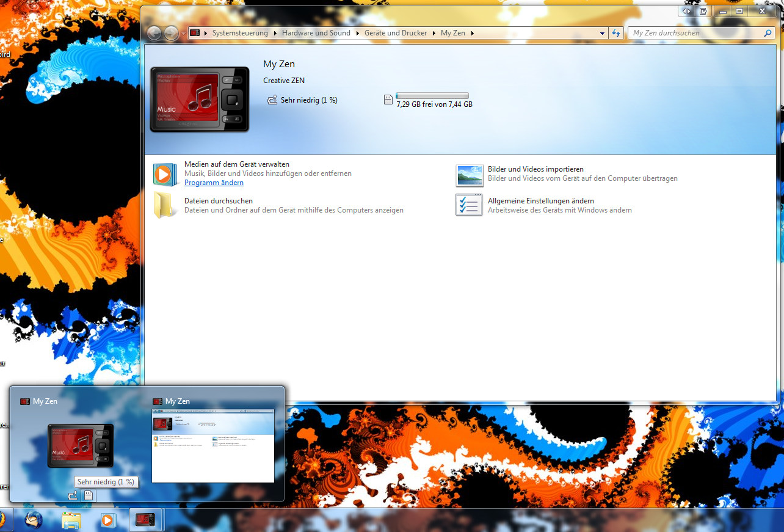
Task: Click the double-arrow button left of minimize
Action: point(687,11)
